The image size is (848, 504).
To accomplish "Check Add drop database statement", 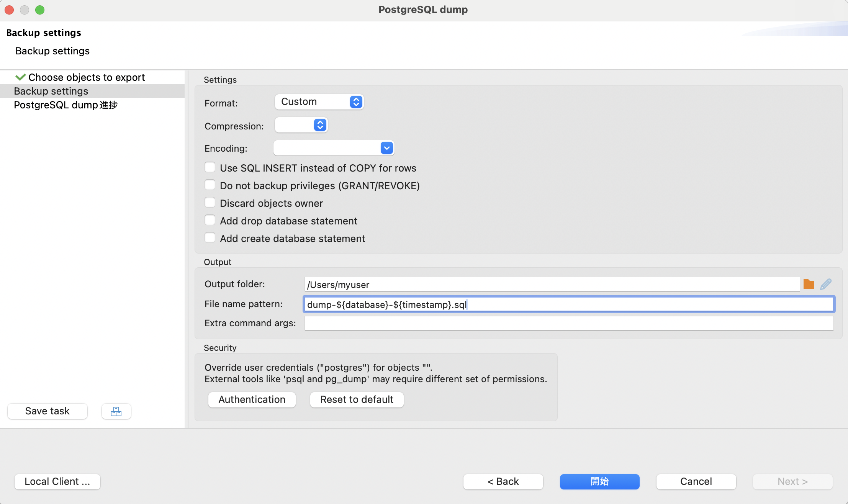I will (210, 220).
